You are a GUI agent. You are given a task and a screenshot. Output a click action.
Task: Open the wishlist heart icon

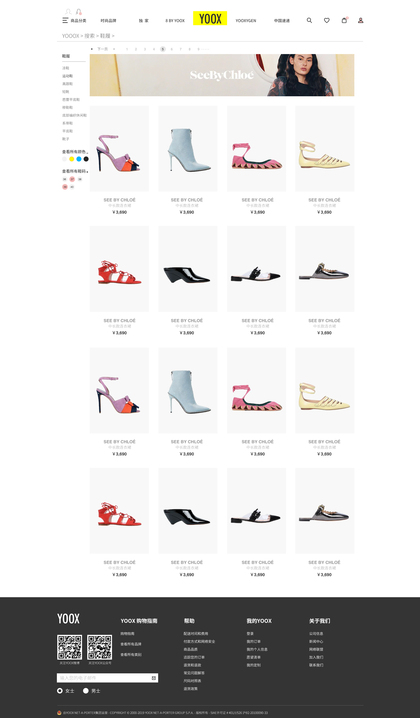pos(327,20)
